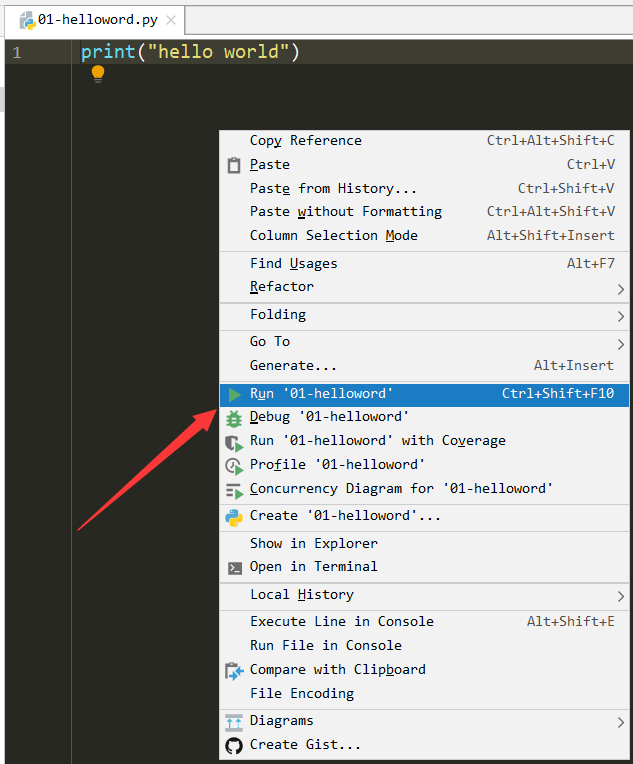Choose Column Selection Mode
Image resolution: width=633 pixels, height=764 pixels.
pyautogui.click(x=334, y=236)
